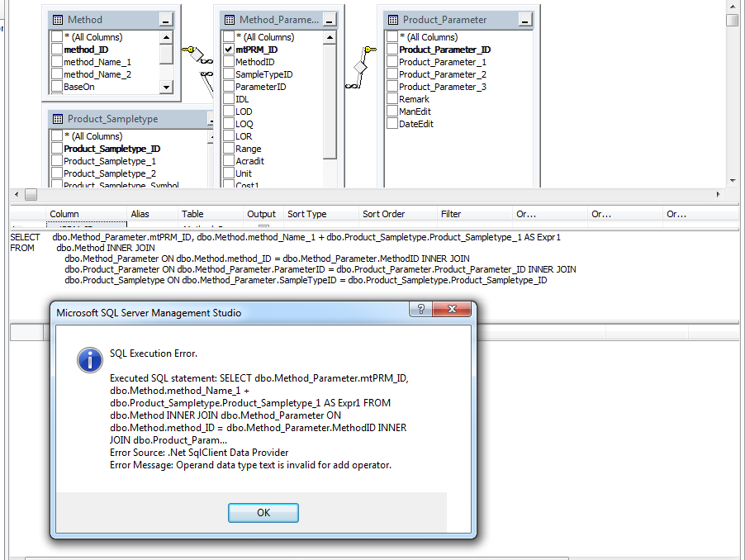The height and width of the screenshot is (560, 745).
Task: Check Product_Parameter_1 checkbox
Action: click(392, 62)
